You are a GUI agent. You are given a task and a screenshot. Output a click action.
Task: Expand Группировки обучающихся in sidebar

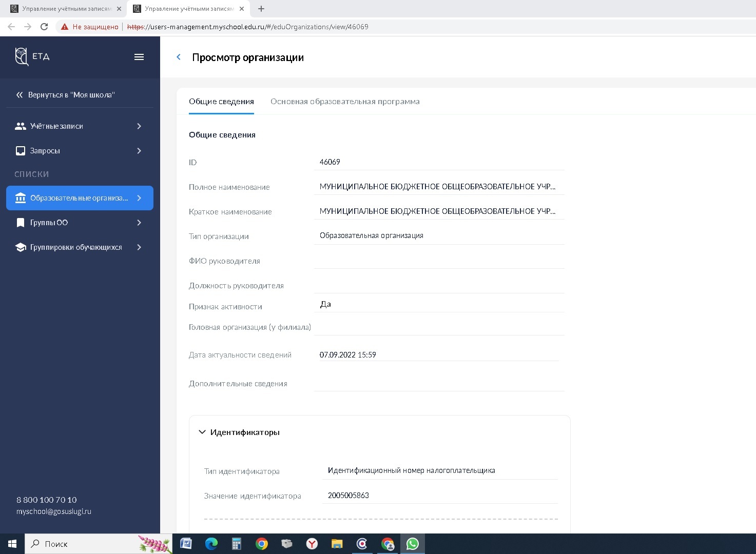click(x=80, y=247)
